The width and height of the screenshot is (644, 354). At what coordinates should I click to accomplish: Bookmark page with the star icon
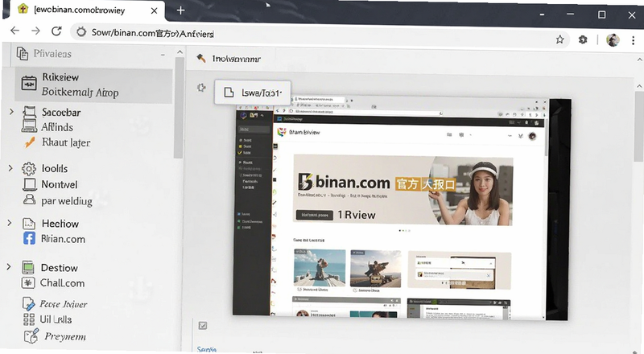[x=559, y=39]
